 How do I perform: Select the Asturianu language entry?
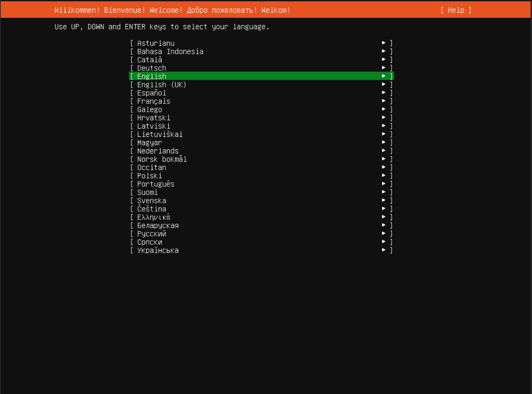click(156, 43)
